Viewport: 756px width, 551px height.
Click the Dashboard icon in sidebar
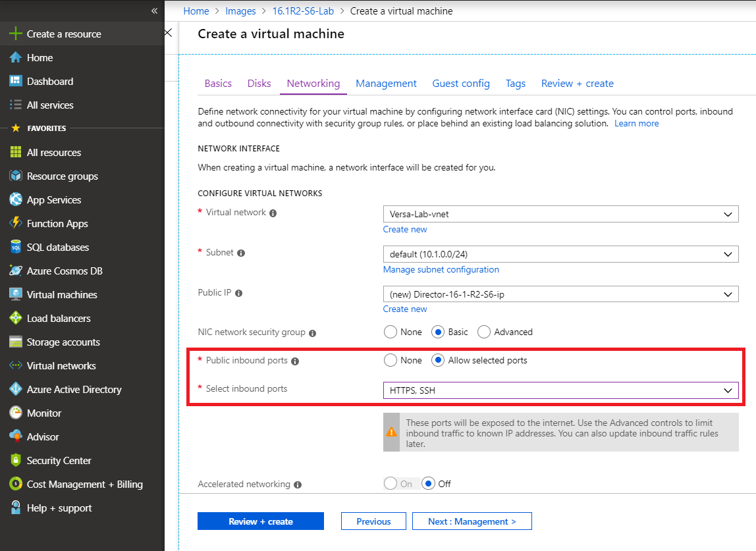point(15,81)
